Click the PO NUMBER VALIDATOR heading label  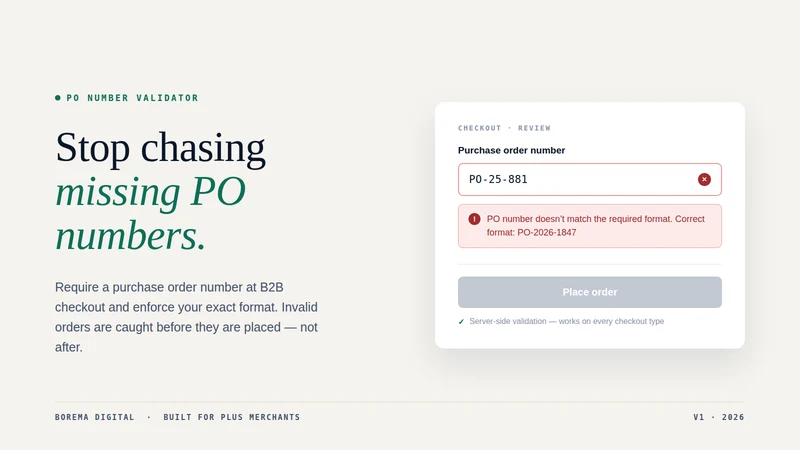tap(132, 97)
